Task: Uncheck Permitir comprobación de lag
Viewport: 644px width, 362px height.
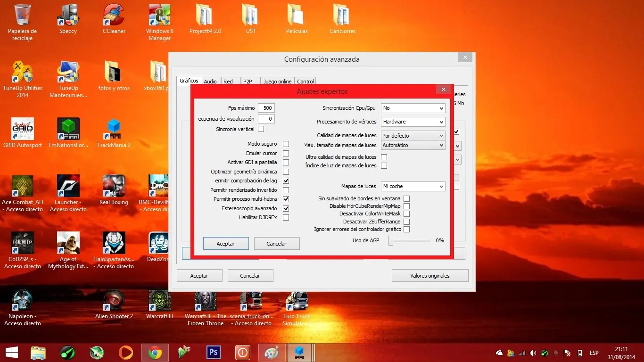Action: 286,181
